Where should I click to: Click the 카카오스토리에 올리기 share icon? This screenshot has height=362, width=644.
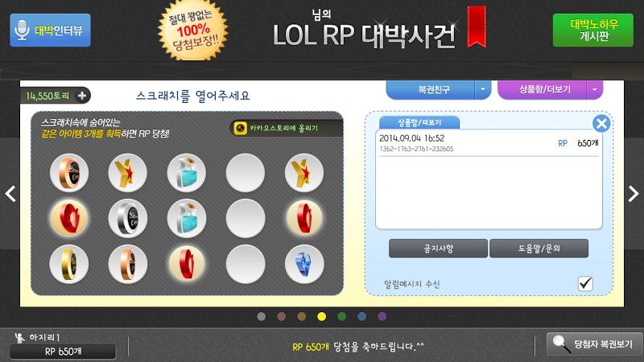(240, 129)
